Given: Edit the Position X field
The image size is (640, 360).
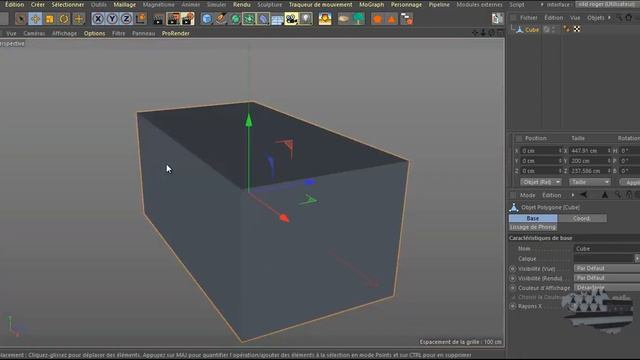Looking at the screenshot, I should (540, 151).
